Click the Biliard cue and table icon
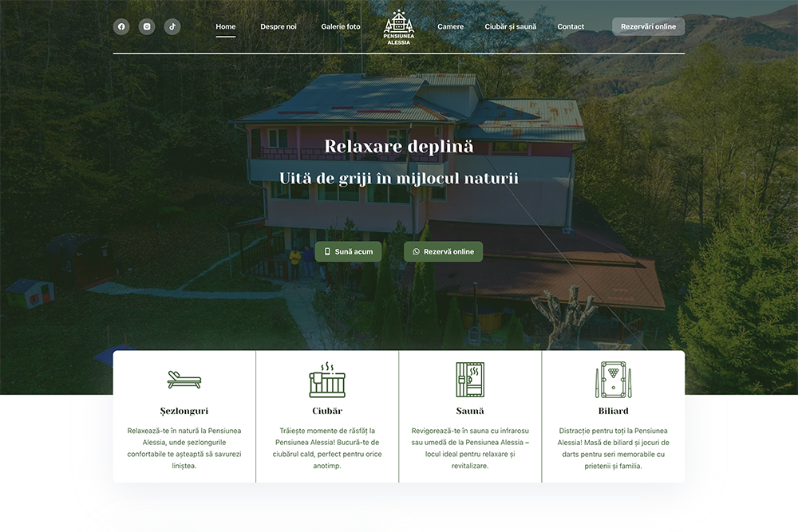The height and width of the screenshot is (532, 798). 613,380
